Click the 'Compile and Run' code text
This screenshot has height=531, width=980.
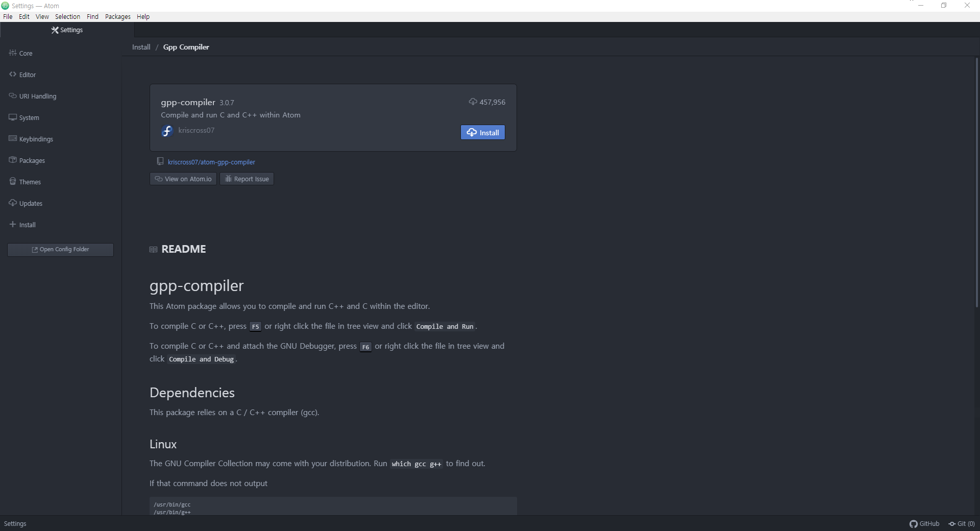[445, 327]
